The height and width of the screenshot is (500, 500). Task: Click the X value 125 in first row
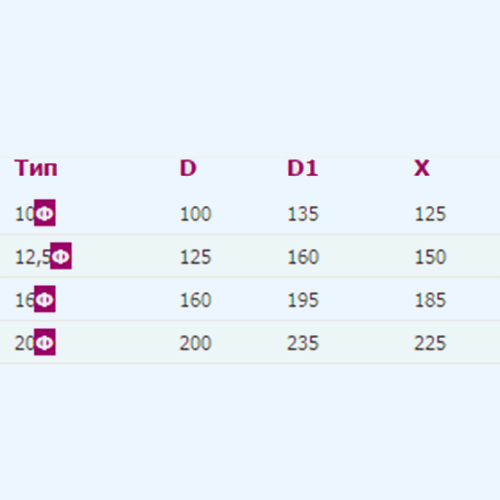(x=430, y=214)
